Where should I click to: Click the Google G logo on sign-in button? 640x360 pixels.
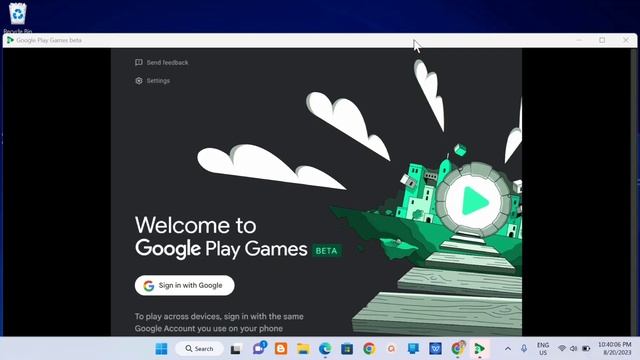tap(149, 286)
